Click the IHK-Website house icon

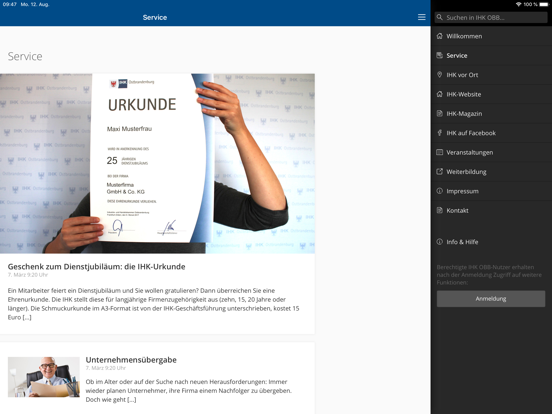pyautogui.click(x=439, y=94)
